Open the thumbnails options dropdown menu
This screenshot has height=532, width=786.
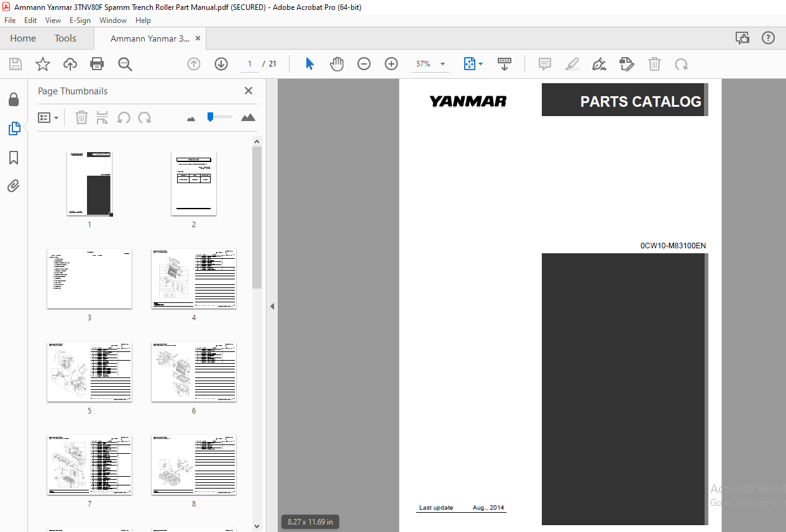(48, 117)
